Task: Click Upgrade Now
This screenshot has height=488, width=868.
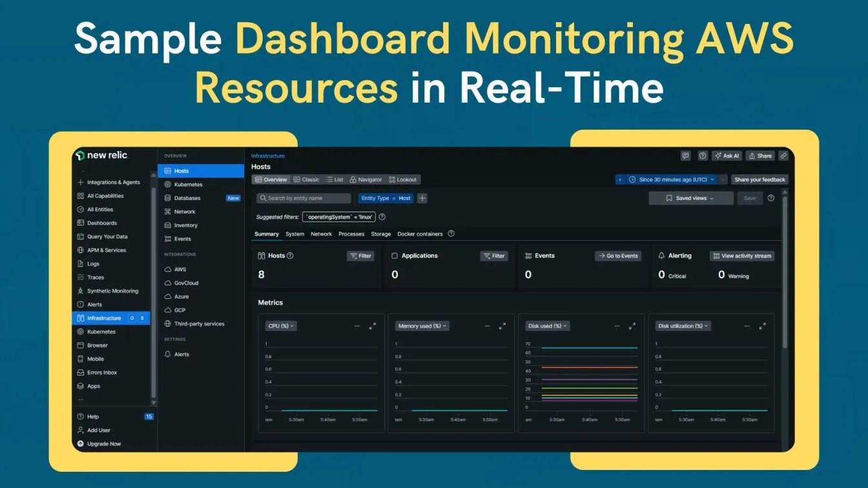Action: 104,444
